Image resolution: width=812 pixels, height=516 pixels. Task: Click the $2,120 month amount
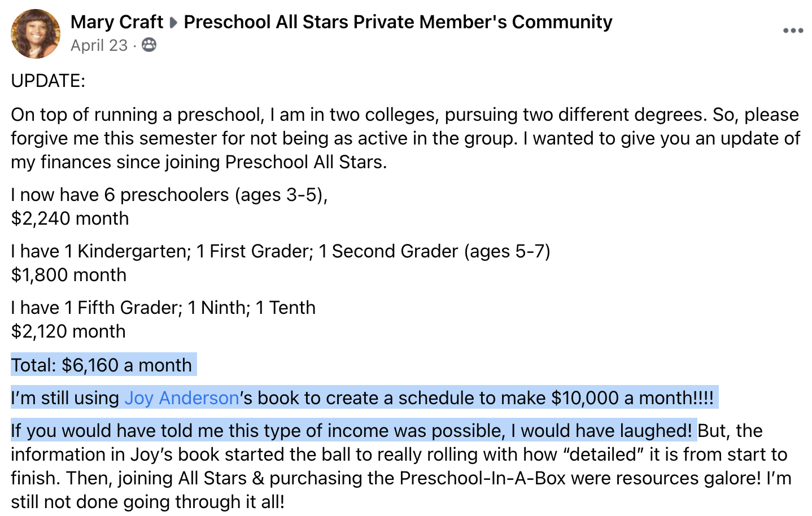click(x=68, y=331)
